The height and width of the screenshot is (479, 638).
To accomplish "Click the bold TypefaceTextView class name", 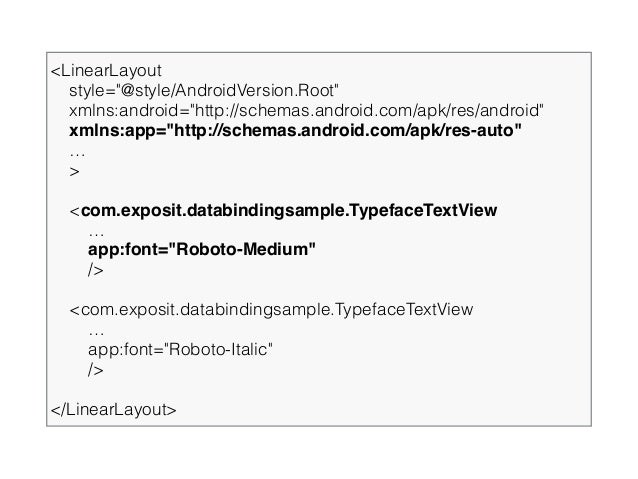I will pos(289,211).
